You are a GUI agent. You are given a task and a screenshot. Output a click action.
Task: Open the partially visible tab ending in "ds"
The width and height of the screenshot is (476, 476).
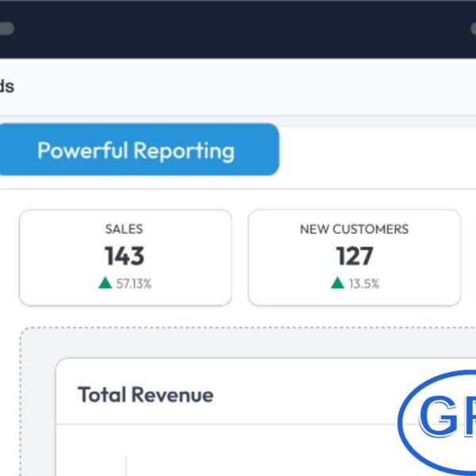click(x=6, y=86)
